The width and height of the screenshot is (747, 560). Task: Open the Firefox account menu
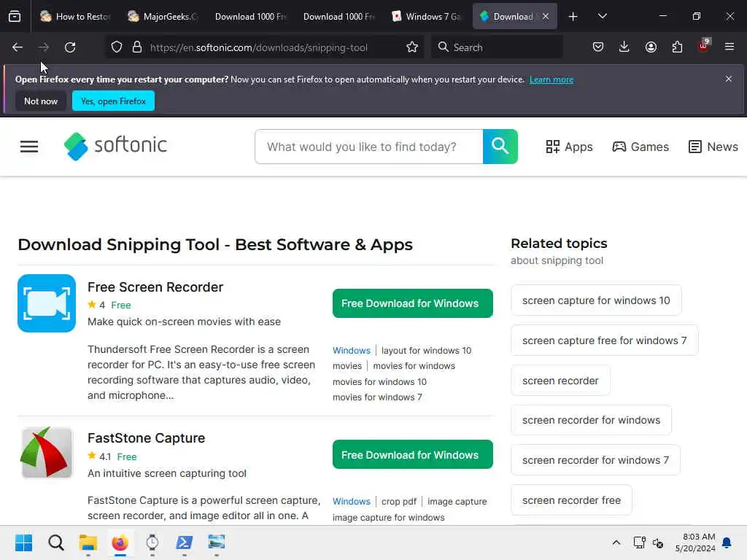pos(651,47)
